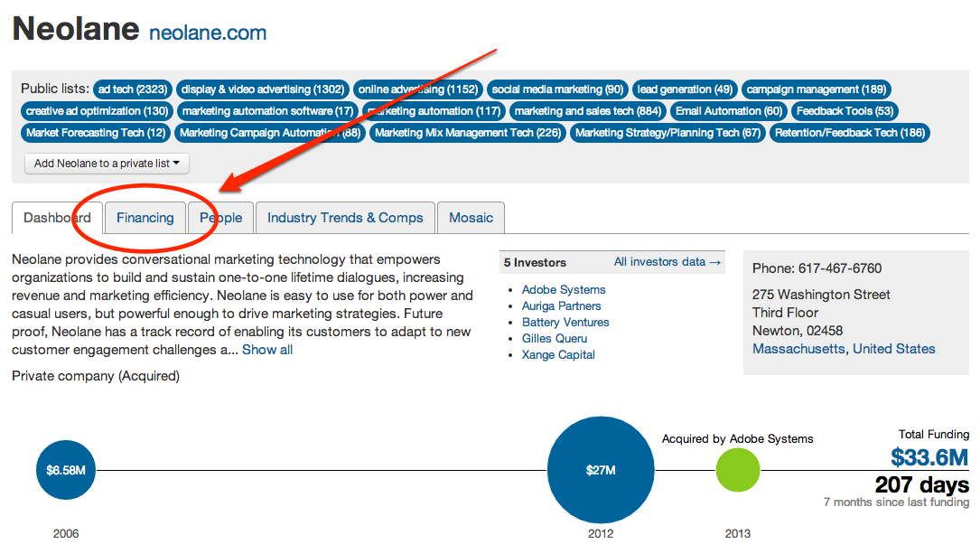Viewport: 980px width, 554px height.
Task: Select the Feedback Tools (53) tag
Action: (845, 111)
